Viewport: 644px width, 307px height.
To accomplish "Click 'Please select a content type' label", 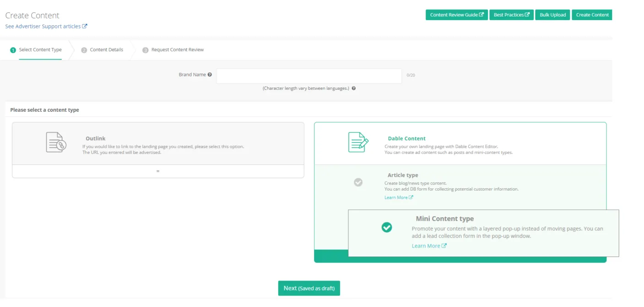I will (x=44, y=110).
